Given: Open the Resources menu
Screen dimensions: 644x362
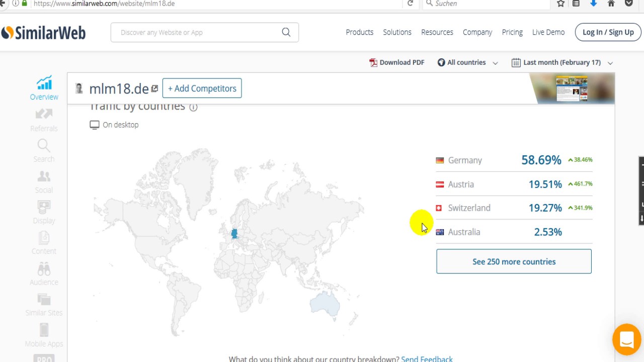Looking at the screenshot, I should coord(437,32).
